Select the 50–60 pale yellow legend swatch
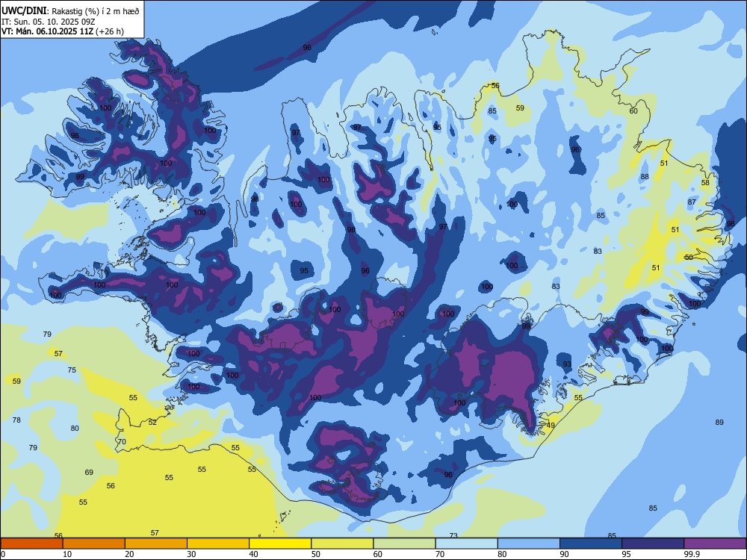This screenshot has width=747, height=560. (342, 544)
